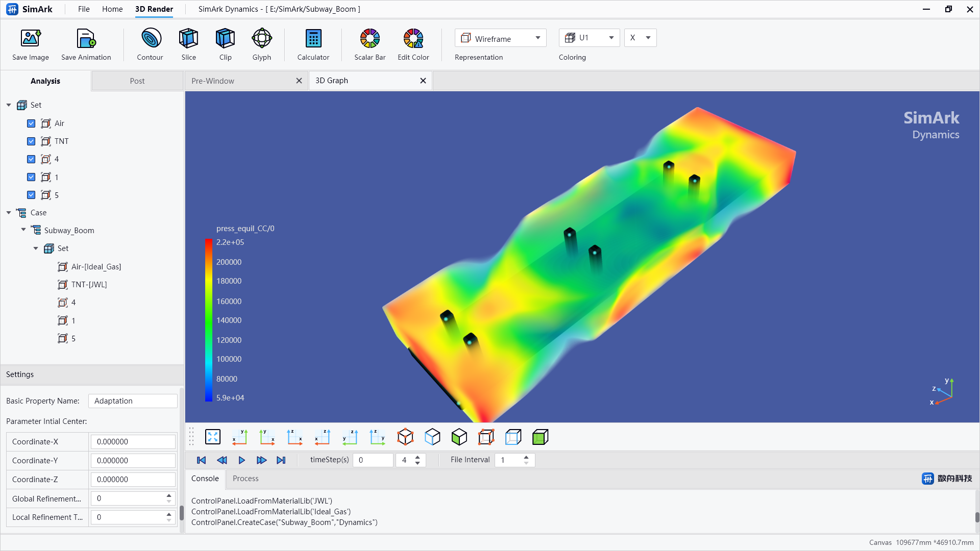980x551 pixels.
Task: Close the Pre-Window tab
Action: [299, 81]
